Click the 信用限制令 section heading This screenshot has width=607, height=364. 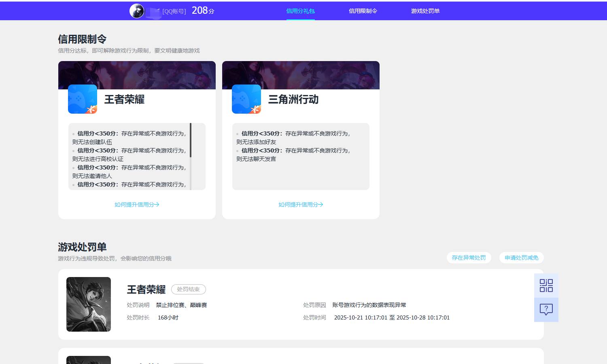82,39
